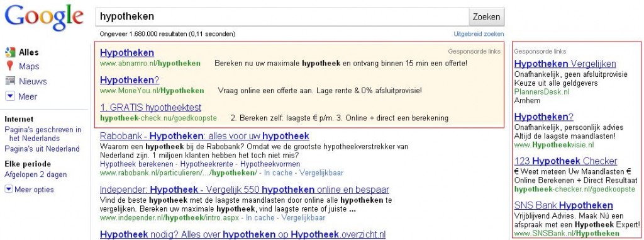Screen dimensions: 644x240
Task: Open the Uitgebreid zoeken link
Action: coord(479,34)
